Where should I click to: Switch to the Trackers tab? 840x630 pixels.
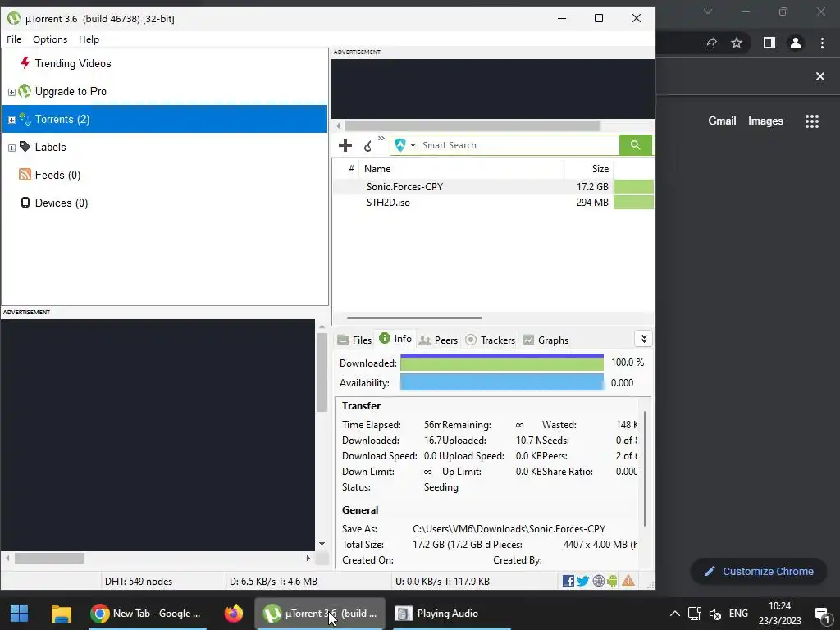[491, 340]
